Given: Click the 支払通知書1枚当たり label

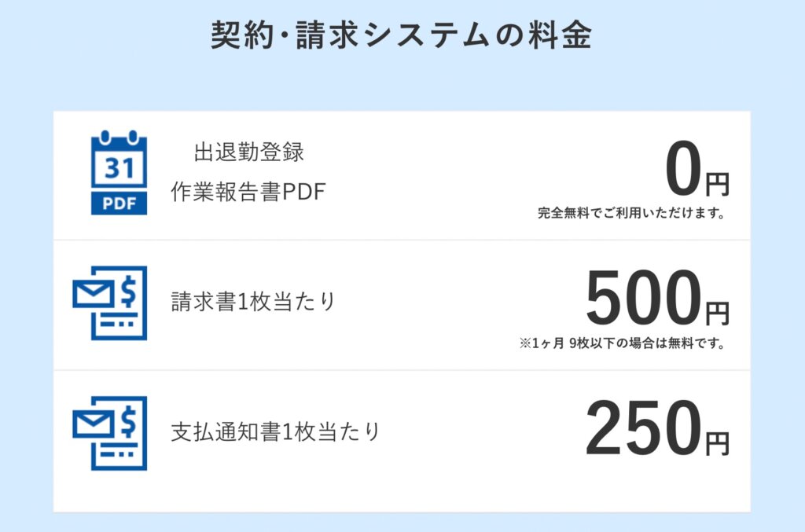Looking at the screenshot, I should tap(275, 432).
